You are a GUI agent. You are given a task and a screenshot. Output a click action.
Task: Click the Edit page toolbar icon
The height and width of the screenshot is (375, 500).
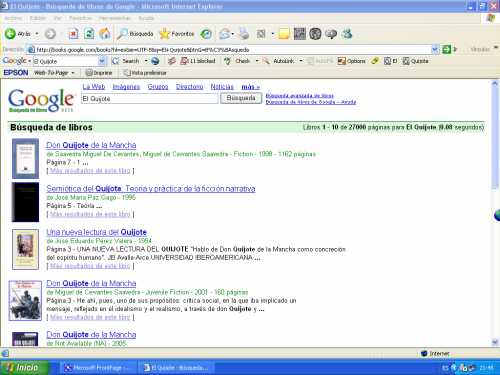(261, 34)
